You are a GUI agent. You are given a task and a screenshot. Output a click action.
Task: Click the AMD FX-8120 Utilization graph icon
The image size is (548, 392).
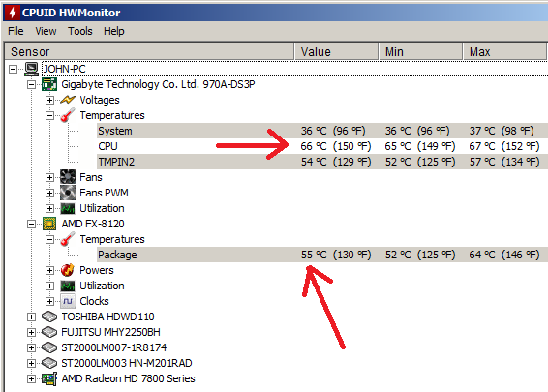click(x=68, y=286)
